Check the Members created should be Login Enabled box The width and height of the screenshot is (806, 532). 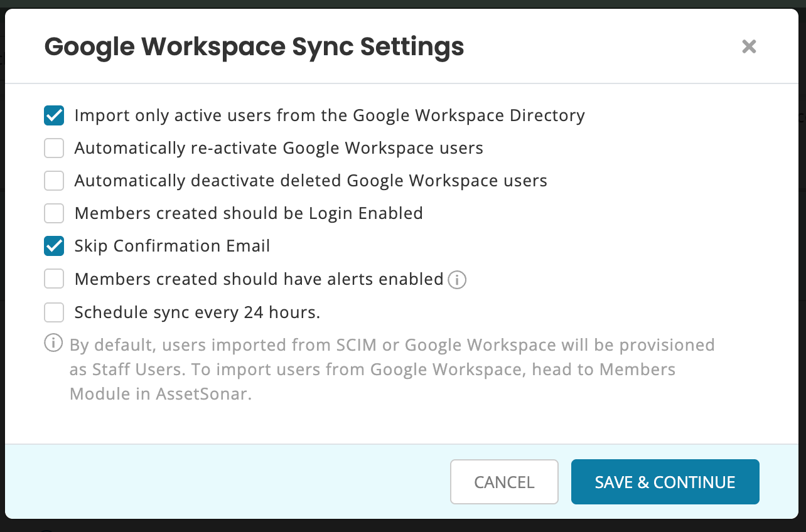54,213
